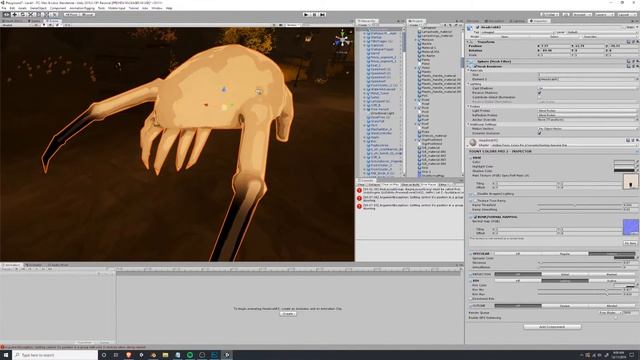Open the material Shader dropdown

(563, 145)
